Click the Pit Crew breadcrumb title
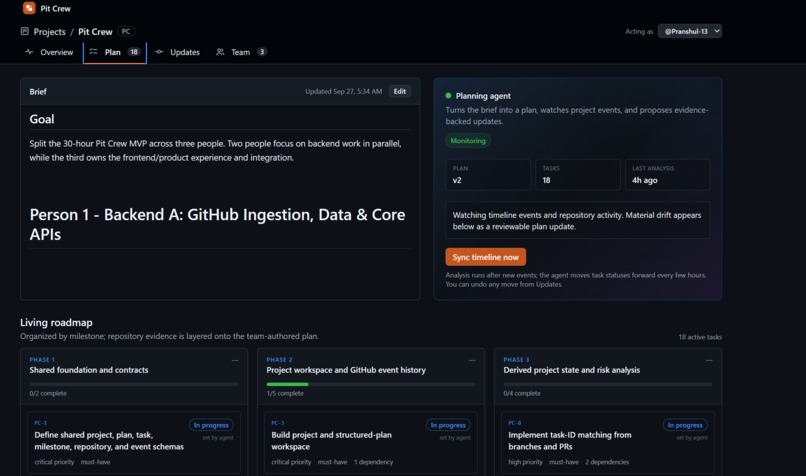The image size is (806, 476). (95, 32)
